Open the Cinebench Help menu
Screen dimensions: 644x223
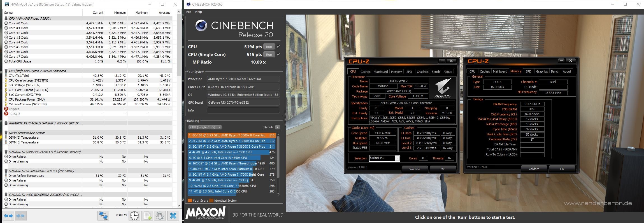pos(198,12)
